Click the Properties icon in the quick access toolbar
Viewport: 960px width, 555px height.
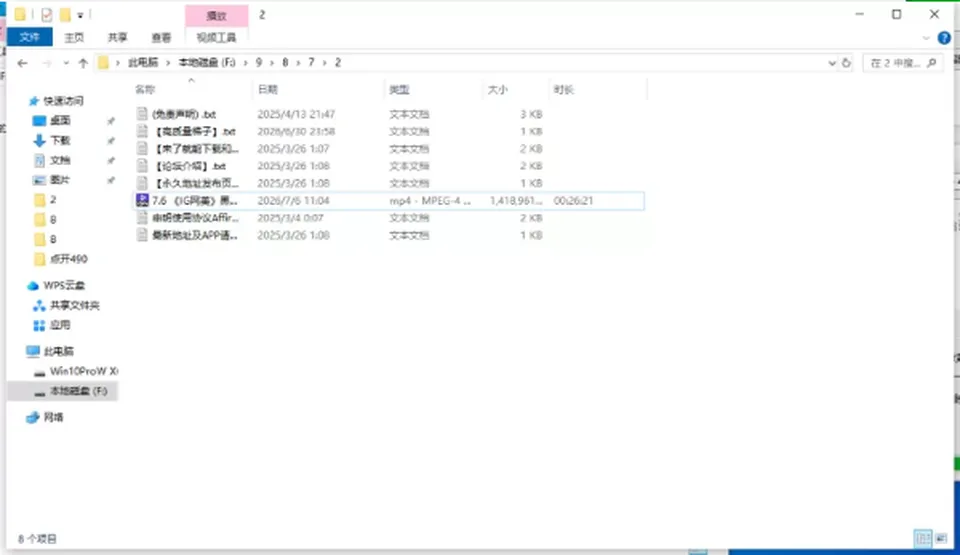[47, 14]
